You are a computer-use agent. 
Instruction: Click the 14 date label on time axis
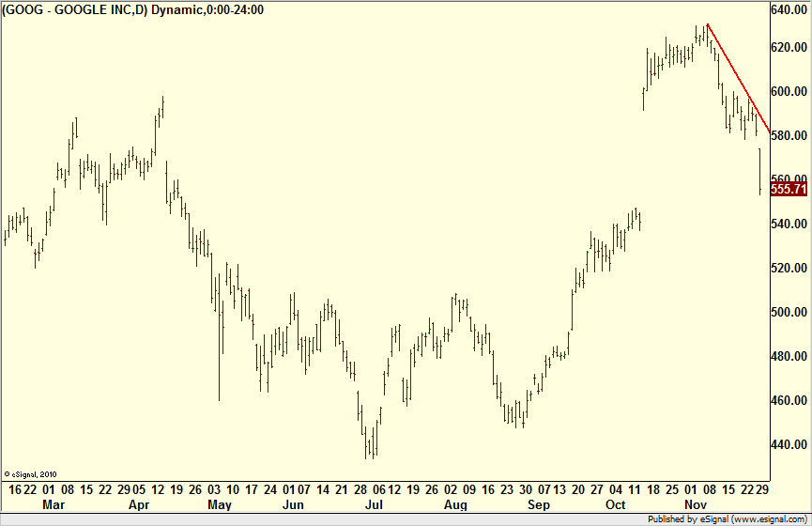tap(323, 489)
